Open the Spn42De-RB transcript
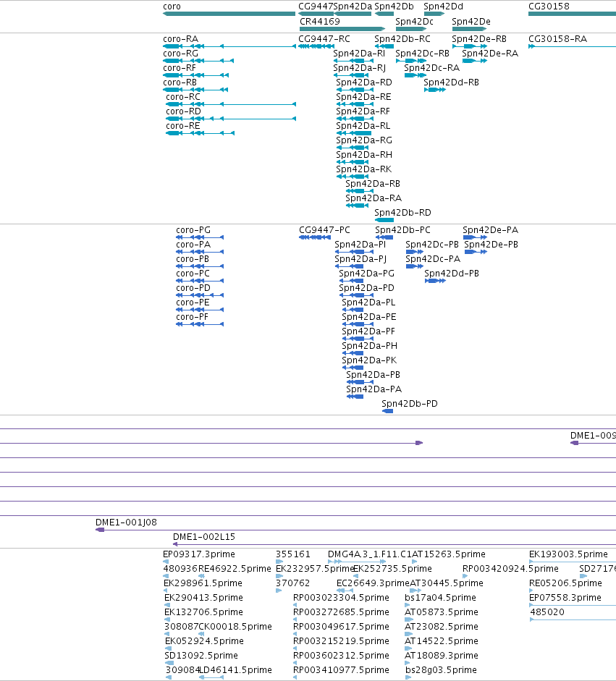 tap(470, 46)
